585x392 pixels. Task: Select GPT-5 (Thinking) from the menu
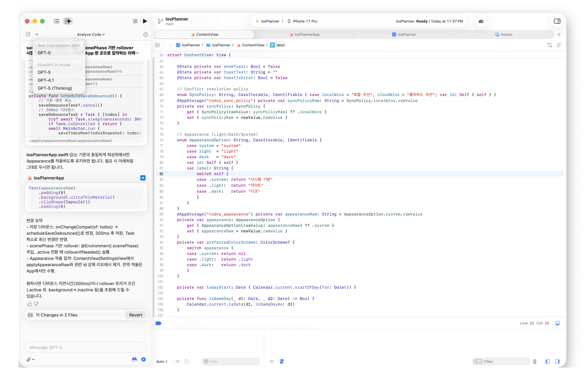tap(55, 88)
